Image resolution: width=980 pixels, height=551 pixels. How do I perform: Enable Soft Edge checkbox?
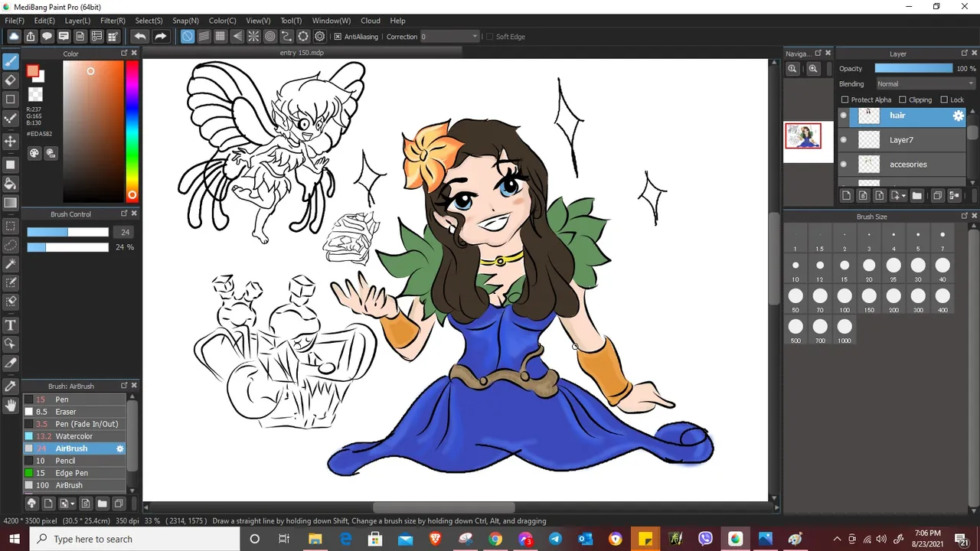click(x=489, y=37)
